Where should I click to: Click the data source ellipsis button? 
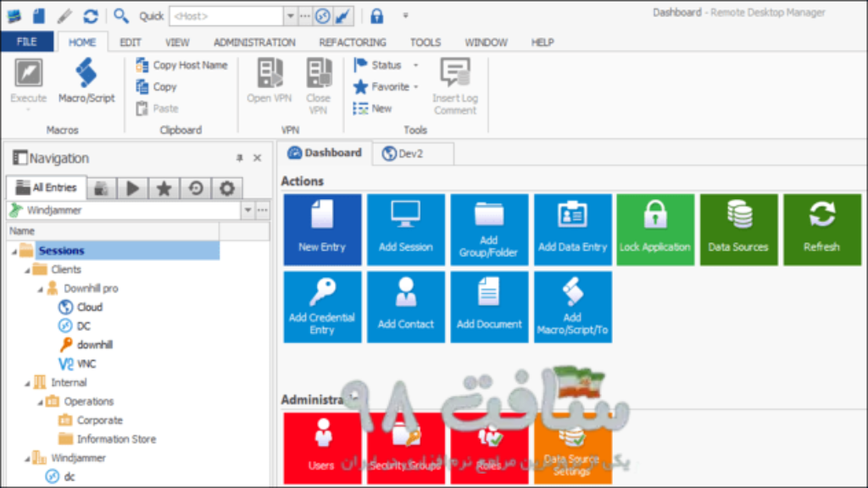coord(263,210)
